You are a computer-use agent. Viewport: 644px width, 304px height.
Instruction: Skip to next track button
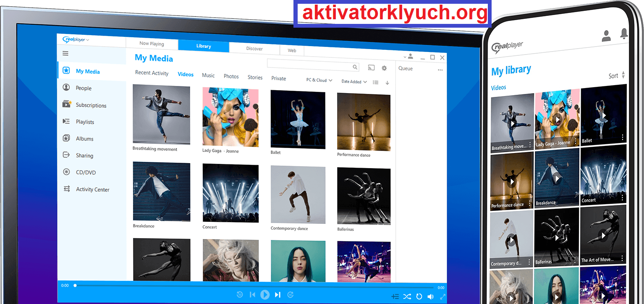tap(277, 295)
